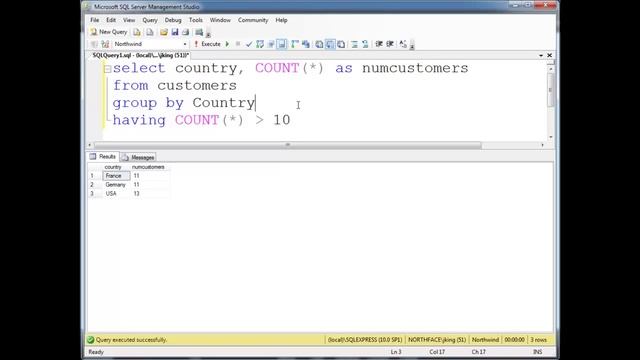This screenshot has width=640, height=360.
Task: Click the SQL Server Compact Query icon
Action: [x=150, y=32]
